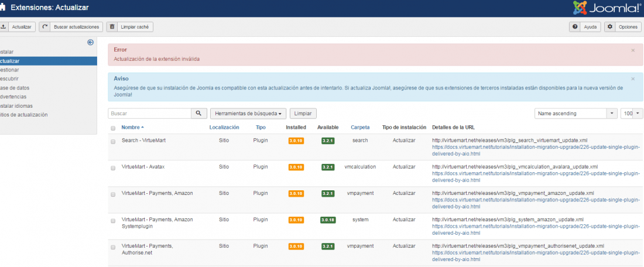644x267 pixels.
Task: Open Ayuda help button
Action: (585, 27)
